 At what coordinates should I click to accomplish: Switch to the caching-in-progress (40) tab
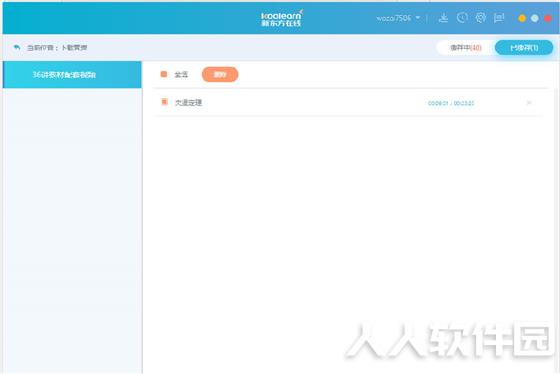pyautogui.click(x=465, y=48)
